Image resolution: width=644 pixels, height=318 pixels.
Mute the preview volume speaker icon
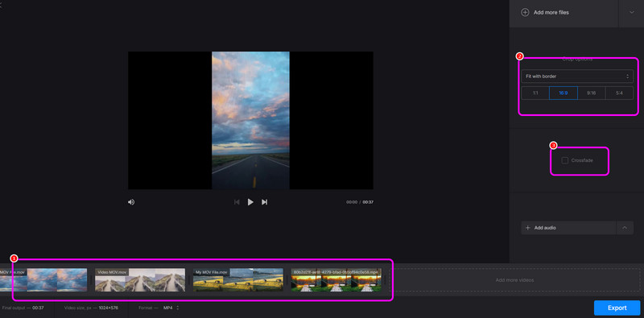click(x=131, y=202)
